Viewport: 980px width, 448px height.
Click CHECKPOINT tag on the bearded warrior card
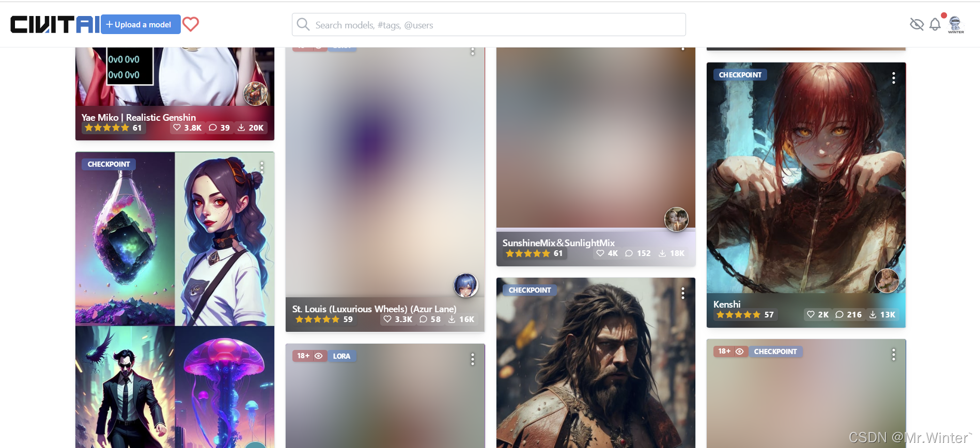pos(530,290)
